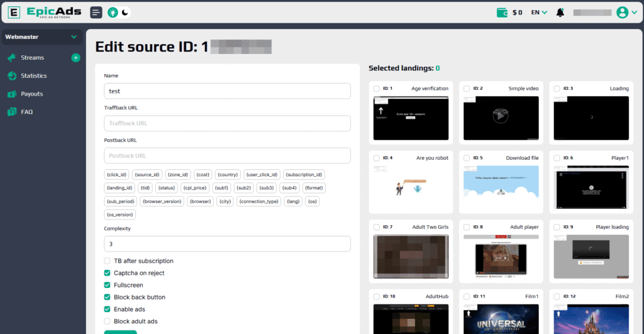
Task: Insert the {click_id} macro tag
Action: tap(116, 175)
